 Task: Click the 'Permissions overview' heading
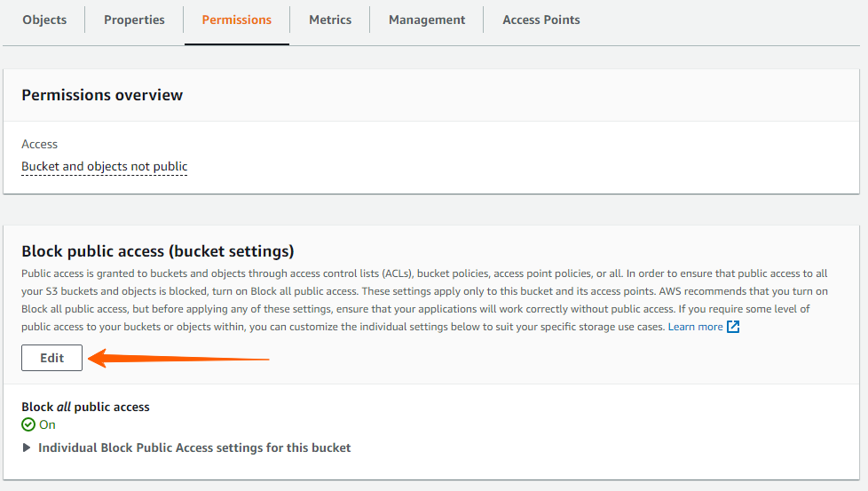coord(102,95)
